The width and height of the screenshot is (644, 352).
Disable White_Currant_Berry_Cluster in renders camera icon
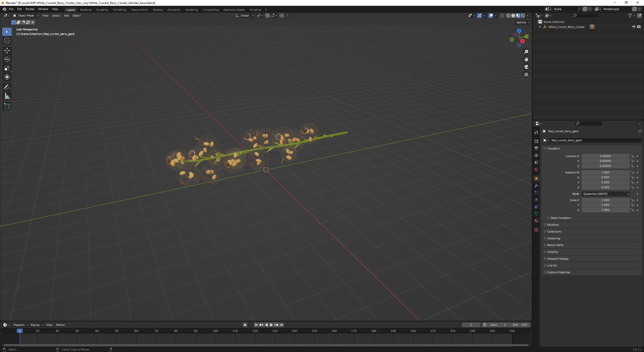639,27
